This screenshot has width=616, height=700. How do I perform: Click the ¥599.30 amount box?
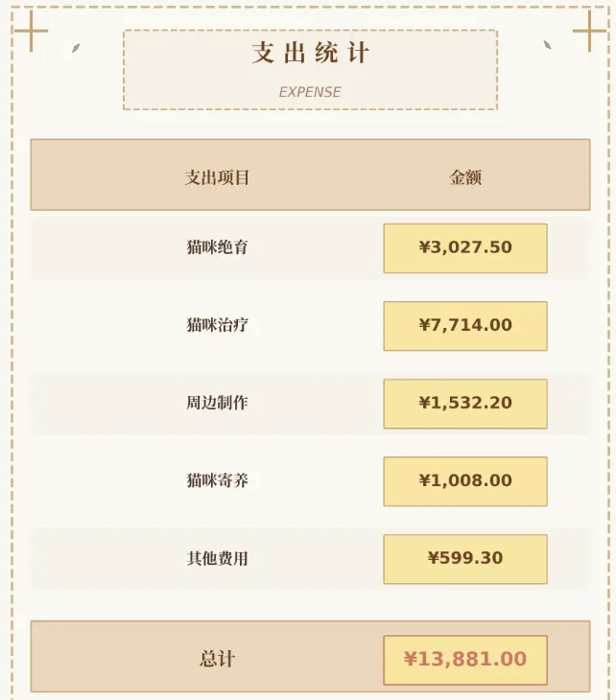[465, 559]
